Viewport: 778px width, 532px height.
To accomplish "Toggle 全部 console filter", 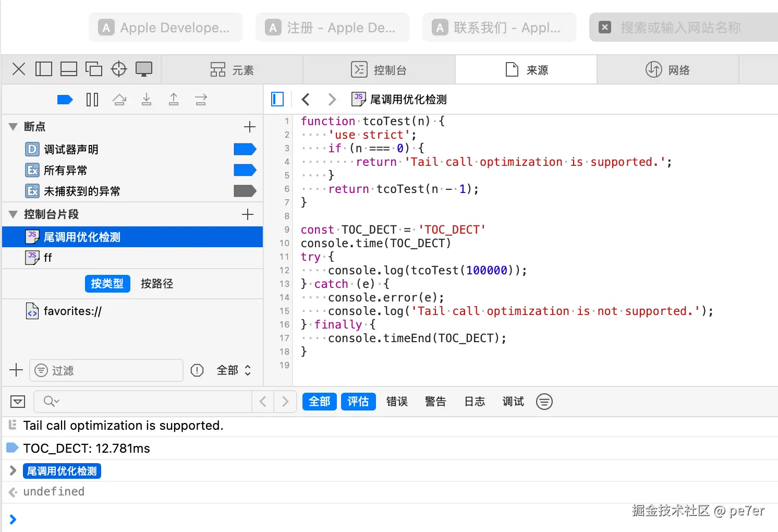I will pyautogui.click(x=320, y=402).
